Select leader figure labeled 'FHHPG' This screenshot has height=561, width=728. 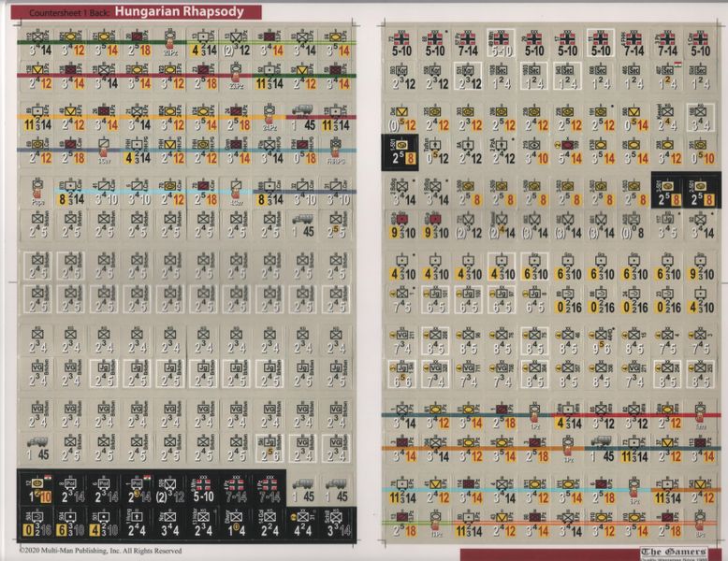tap(336, 151)
